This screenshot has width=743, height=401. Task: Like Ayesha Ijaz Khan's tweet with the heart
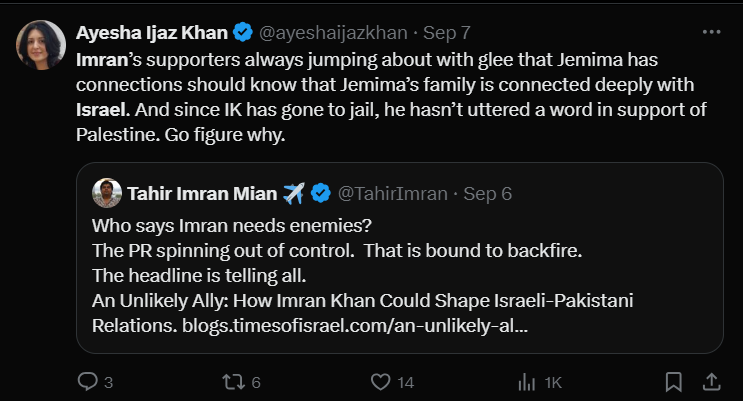point(380,381)
